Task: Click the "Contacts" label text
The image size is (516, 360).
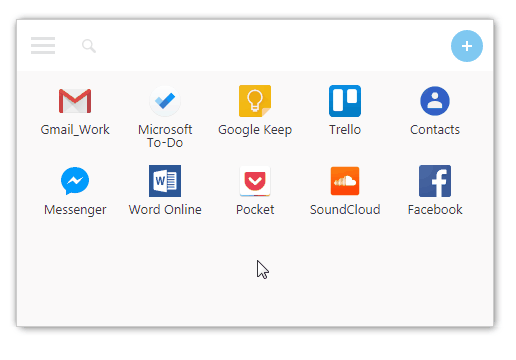Action: tap(435, 130)
